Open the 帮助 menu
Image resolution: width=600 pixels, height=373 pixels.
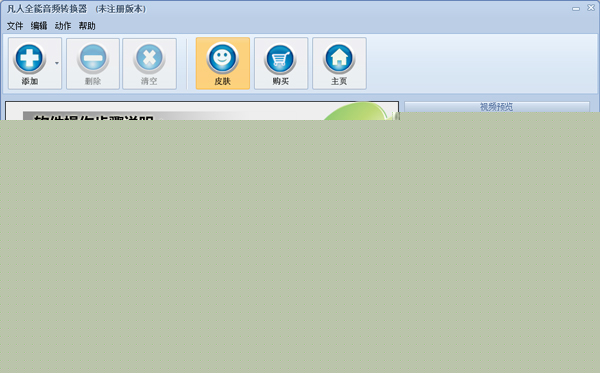[87, 26]
